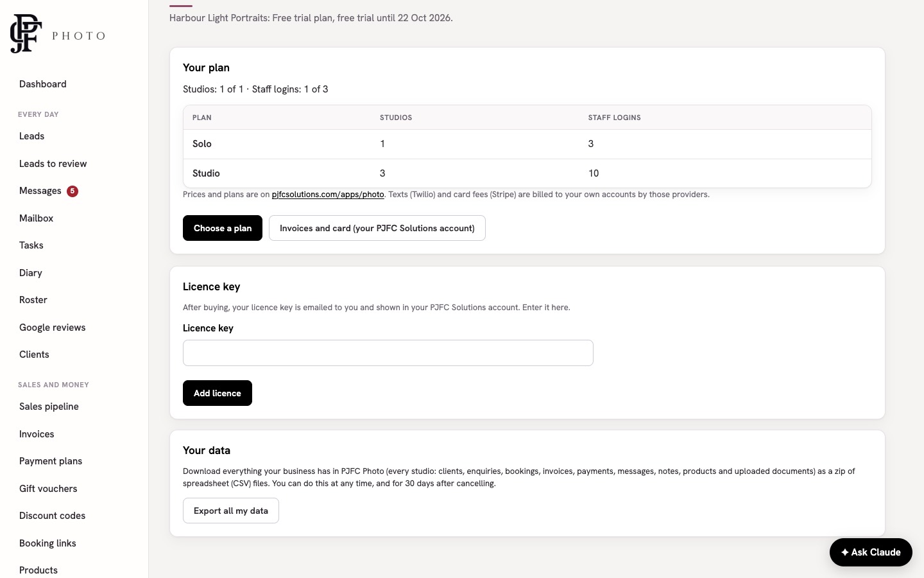
Task: Open Leads to review
Action: coord(53,164)
